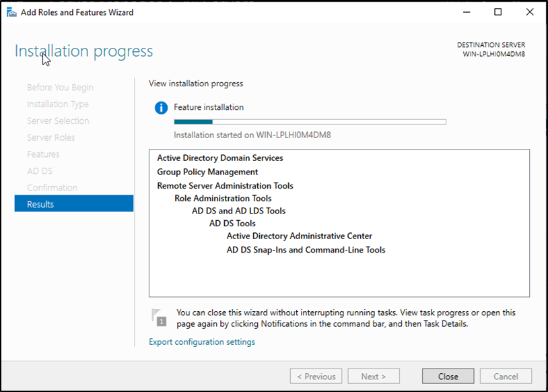
Task: Maximize the wizard window
Action: [x=498, y=12]
